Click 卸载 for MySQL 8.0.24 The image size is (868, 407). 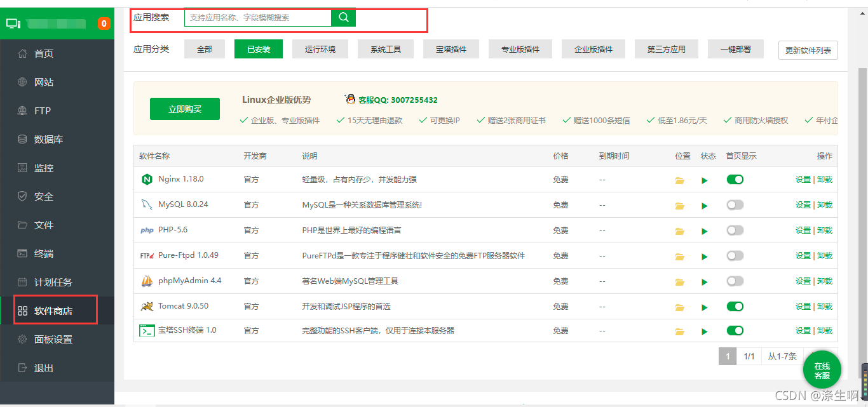point(825,205)
